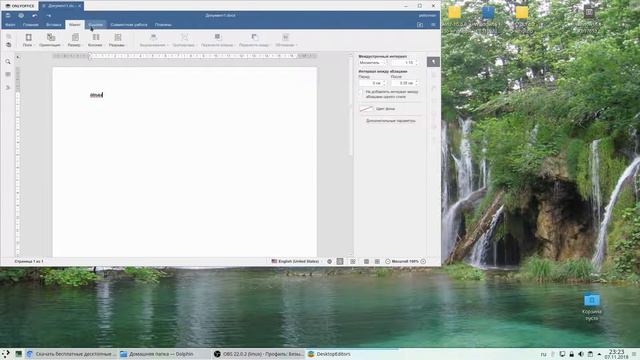Click the clock showing 23:23
640x360 pixels.
(x=616, y=354)
